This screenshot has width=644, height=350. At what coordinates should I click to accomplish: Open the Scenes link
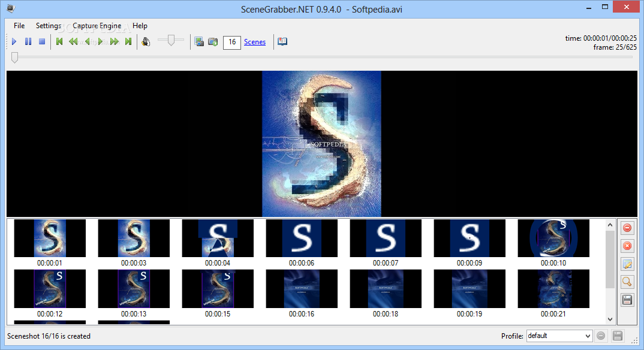click(x=255, y=42)
